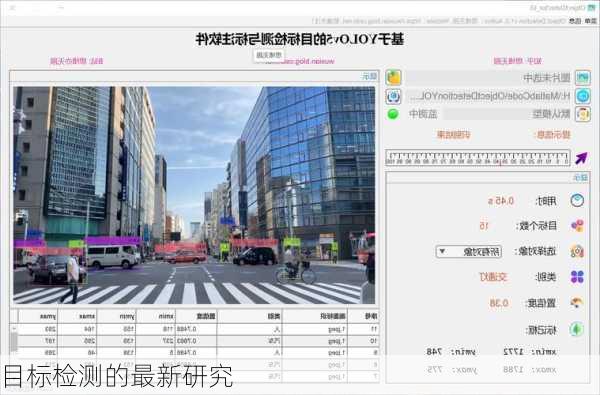Toggle the green camera status indicator
This screenshot has height=395, width=600.
(x=393, y=114)
